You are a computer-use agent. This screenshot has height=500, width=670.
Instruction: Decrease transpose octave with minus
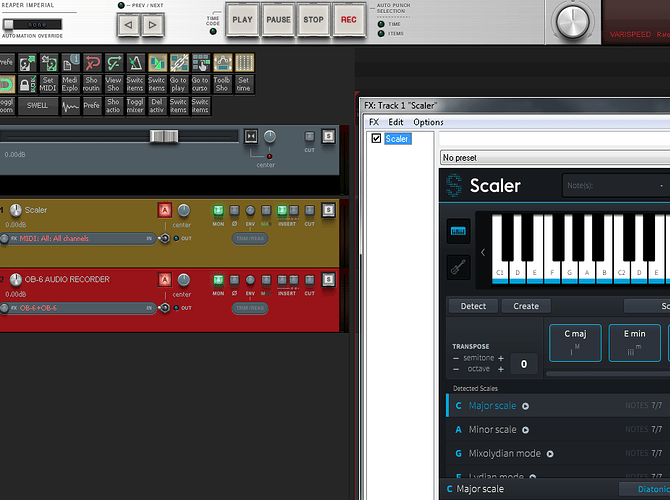456,369
